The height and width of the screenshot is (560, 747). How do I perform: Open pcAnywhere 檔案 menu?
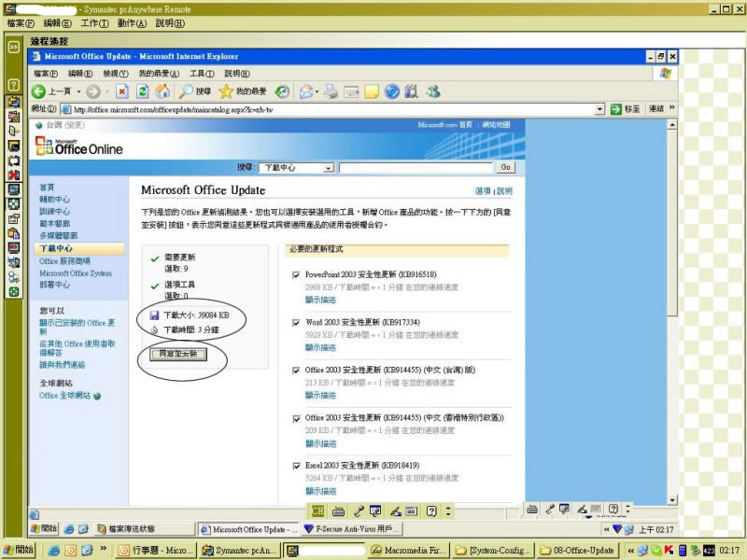tap(21, 22)
